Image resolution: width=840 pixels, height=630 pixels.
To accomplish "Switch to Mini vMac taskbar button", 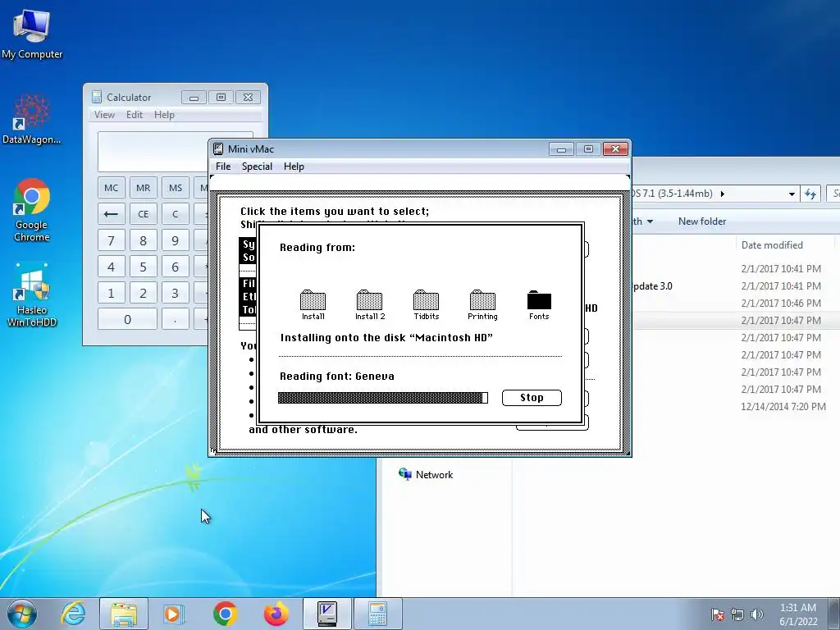I will click(326, 614).
